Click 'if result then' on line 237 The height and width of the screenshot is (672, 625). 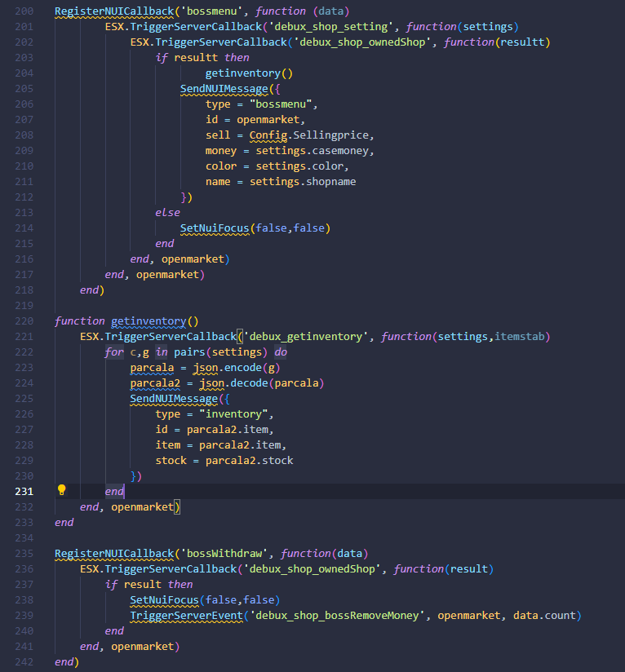148,584
